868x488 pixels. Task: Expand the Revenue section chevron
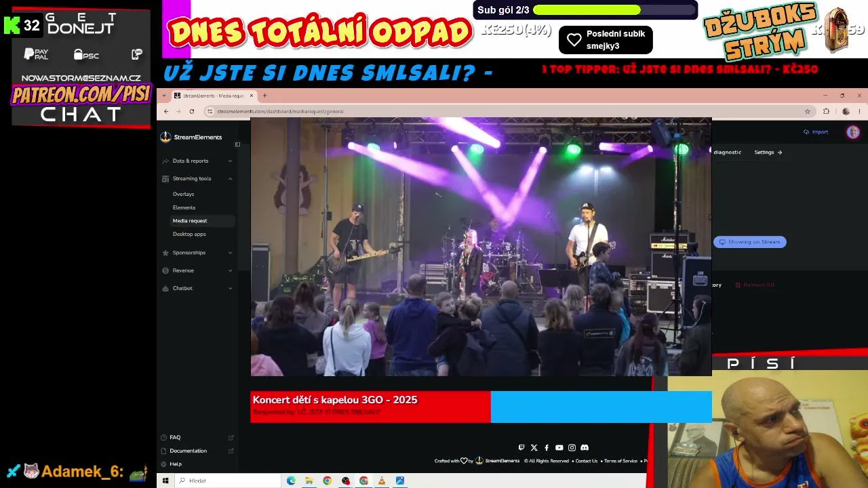pyautogui.click(x=230, y=270)
